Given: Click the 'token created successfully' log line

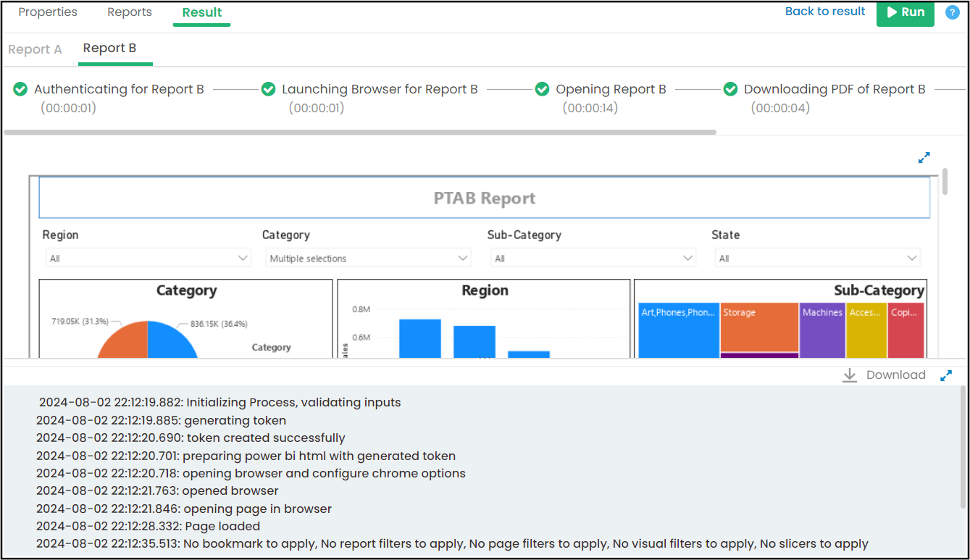Looking at the screenshot, I should [x=191, y=438].
